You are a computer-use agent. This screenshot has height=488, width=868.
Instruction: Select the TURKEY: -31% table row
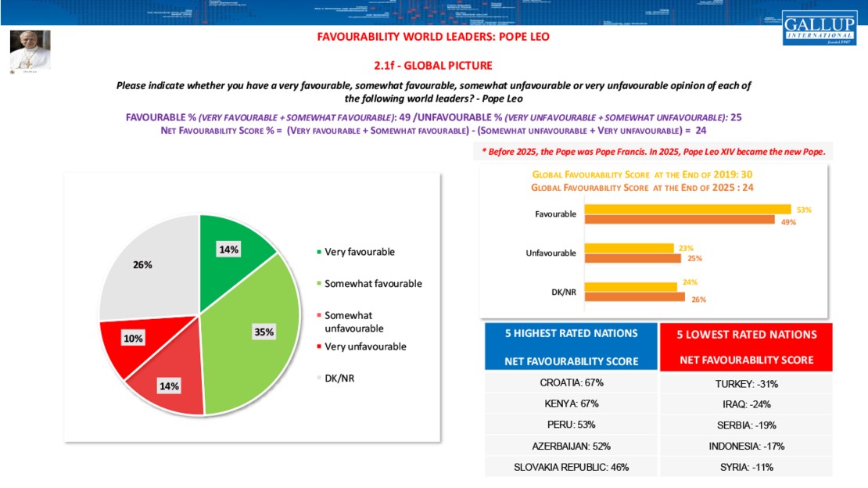click(x=746, y=383)
